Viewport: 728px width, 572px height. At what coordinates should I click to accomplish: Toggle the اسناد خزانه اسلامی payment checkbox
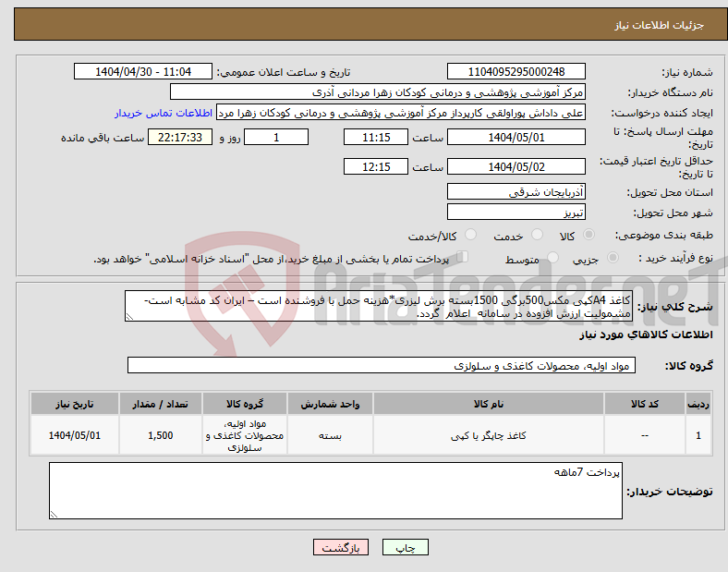[463, 257]
